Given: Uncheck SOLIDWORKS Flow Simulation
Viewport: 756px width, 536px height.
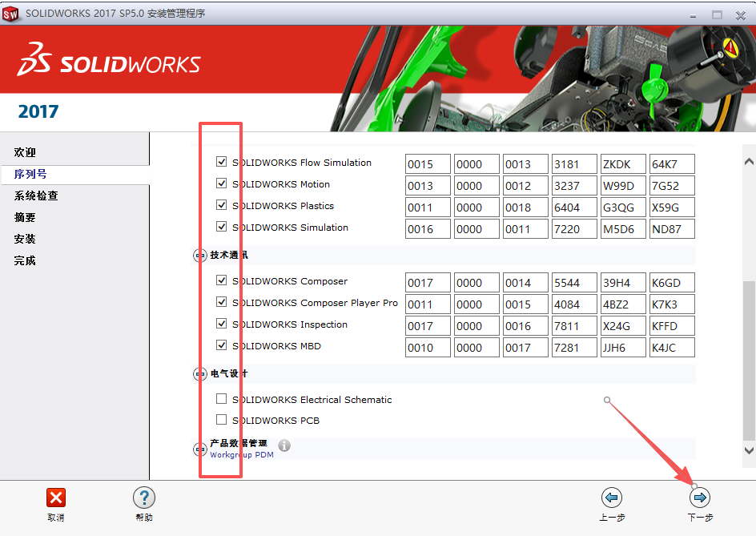Looking at the screenshot, I should [222, 162].
